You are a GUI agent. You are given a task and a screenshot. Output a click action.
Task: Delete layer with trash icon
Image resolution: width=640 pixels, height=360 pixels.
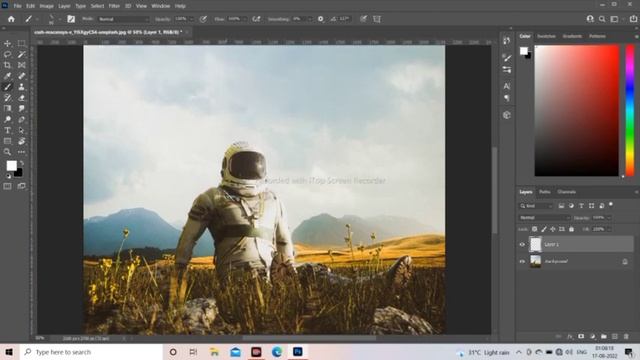(x=626, y=337)
